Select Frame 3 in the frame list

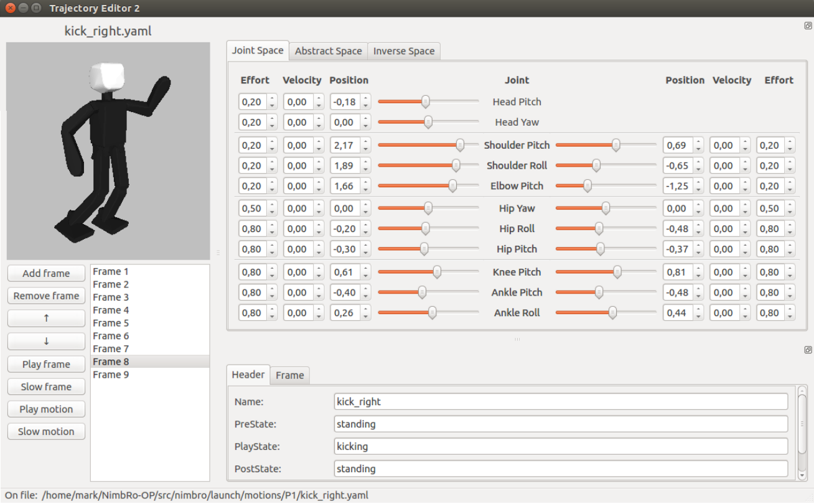coord(150,297)
